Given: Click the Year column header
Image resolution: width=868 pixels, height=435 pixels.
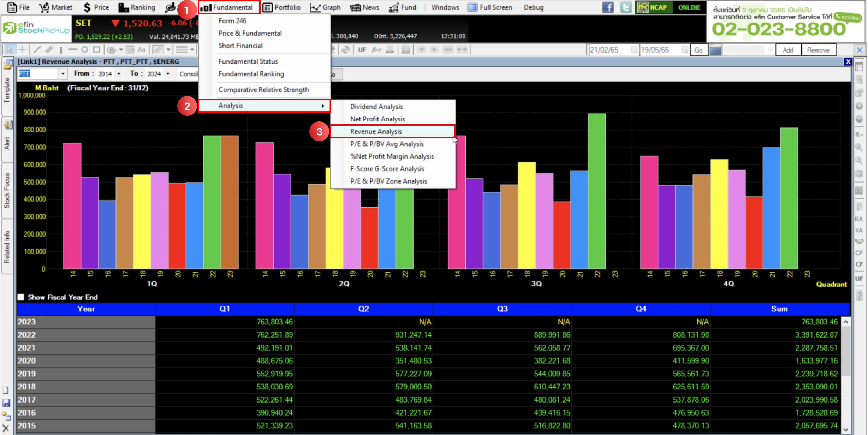Looking at the screenshot, I should click(x=86, y=309).
